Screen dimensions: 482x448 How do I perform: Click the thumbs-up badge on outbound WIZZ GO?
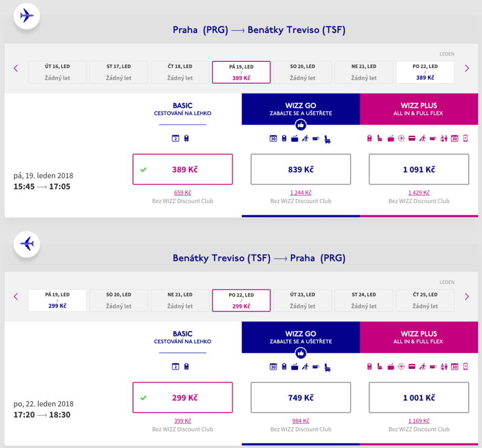[x=301, y=125]
